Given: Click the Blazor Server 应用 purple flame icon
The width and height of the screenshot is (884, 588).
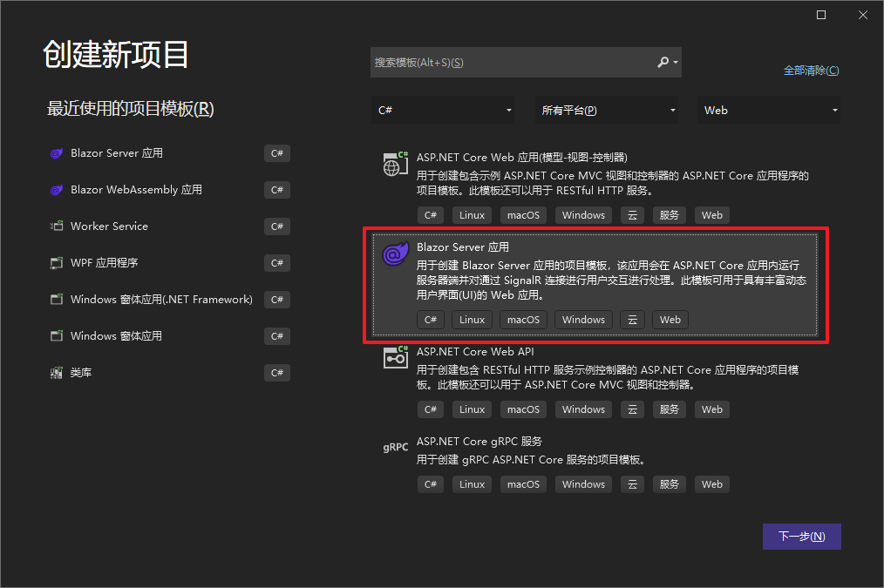Looking at the screenshot, I should tap(395, 253).
